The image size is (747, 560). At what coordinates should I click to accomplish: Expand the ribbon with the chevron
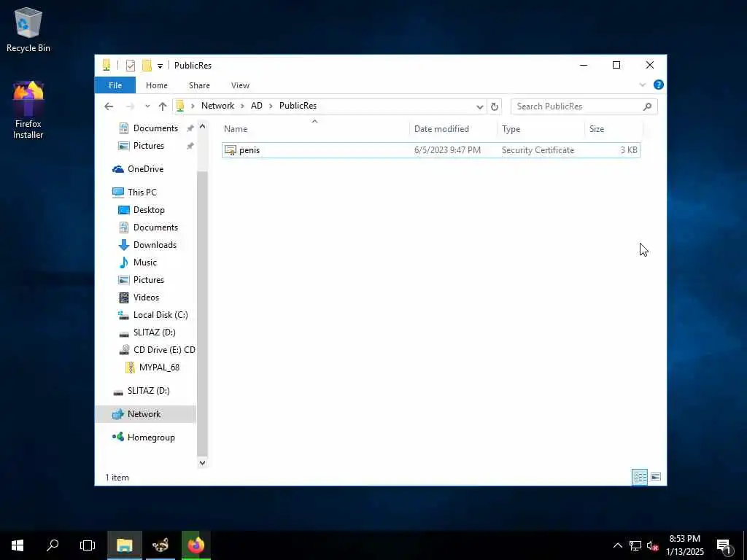click(x=642, y=85)
